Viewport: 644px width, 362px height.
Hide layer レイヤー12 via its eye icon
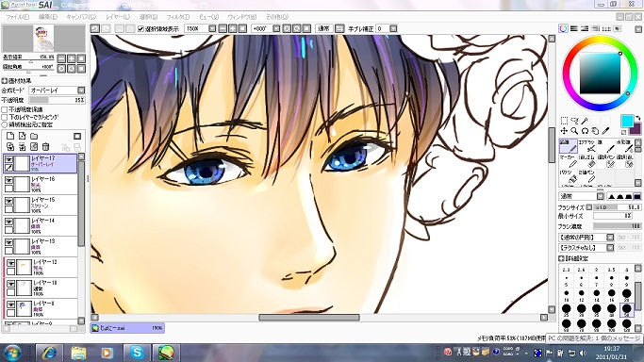tap(11, 263)
